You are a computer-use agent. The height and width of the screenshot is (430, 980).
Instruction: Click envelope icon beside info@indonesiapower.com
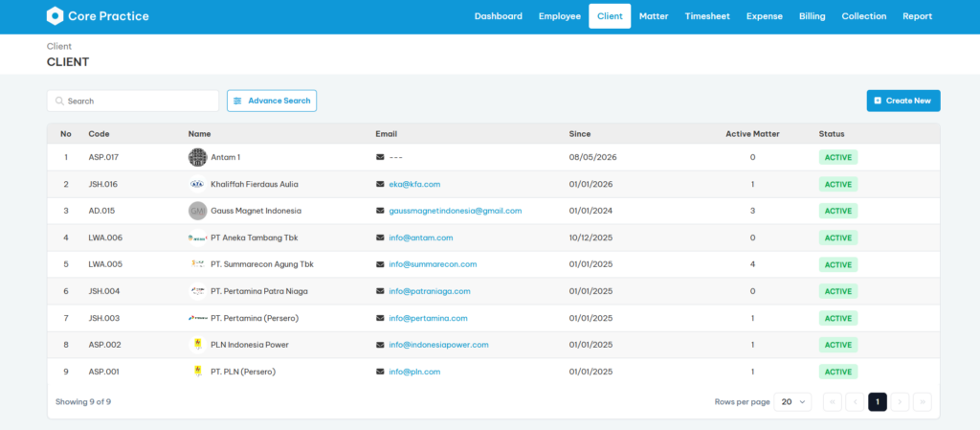point(380,345)
